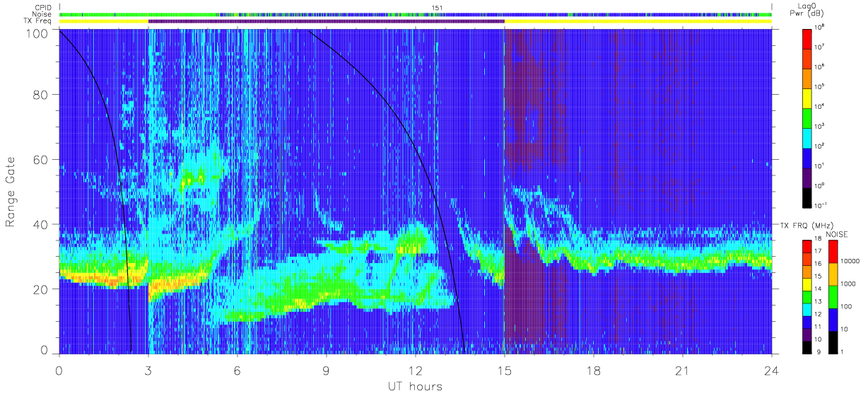Click the cyan segment of the Lag0 power colorbar
This screenshot has width=868, height=401.
(807, 138)
